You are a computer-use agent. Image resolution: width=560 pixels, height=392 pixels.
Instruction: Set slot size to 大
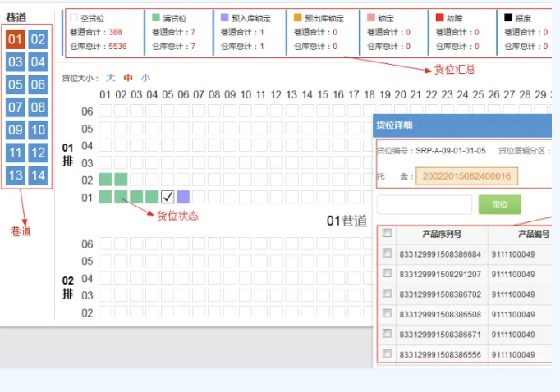[x=111, y=78]
